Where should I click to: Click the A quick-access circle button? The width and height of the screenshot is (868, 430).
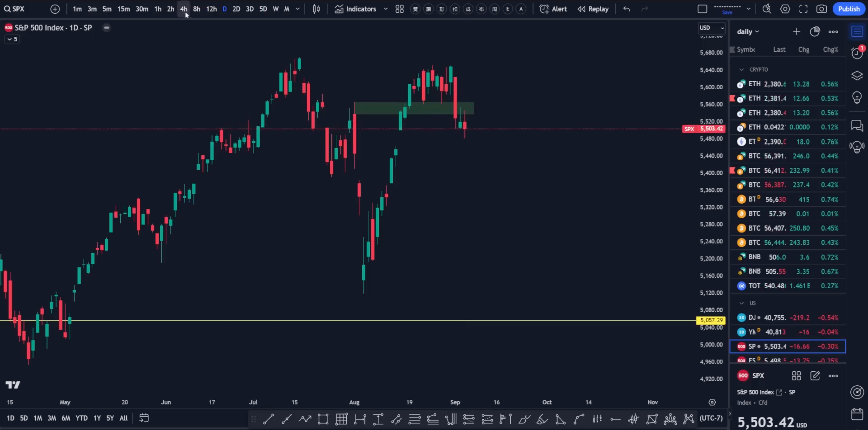[x=521, y=9]
